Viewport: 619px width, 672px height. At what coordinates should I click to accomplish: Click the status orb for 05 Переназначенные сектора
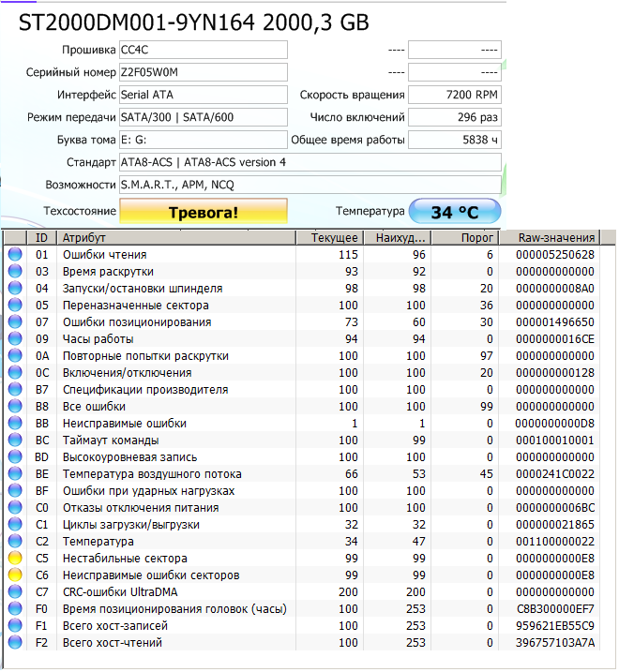pyautogui.click(x=15, y=306)
